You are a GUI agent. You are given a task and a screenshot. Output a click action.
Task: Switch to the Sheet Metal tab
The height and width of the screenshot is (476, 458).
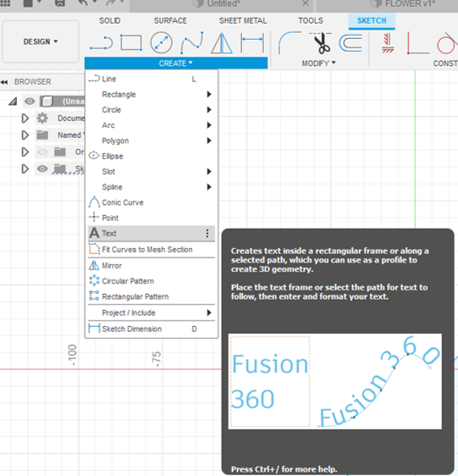[243, 20]
